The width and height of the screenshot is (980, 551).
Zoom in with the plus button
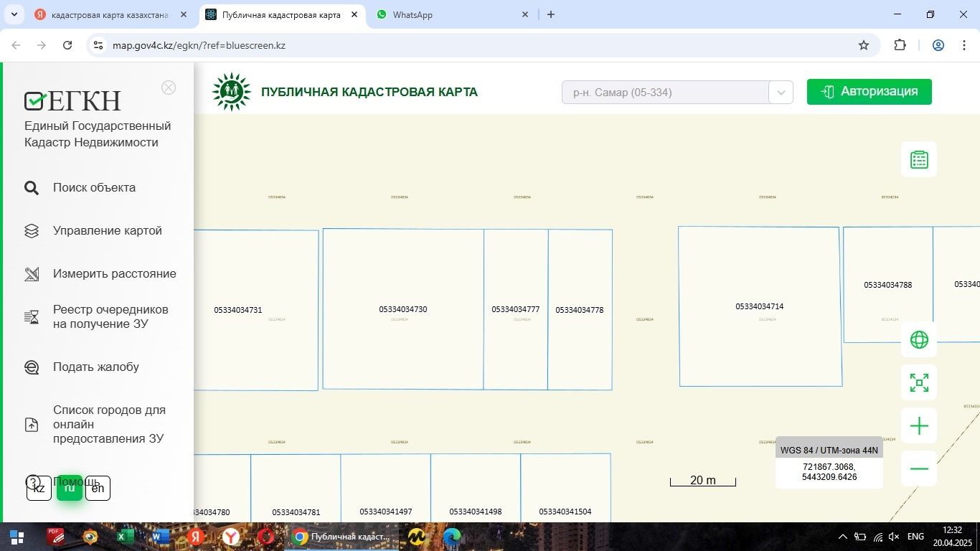point(919,425)
